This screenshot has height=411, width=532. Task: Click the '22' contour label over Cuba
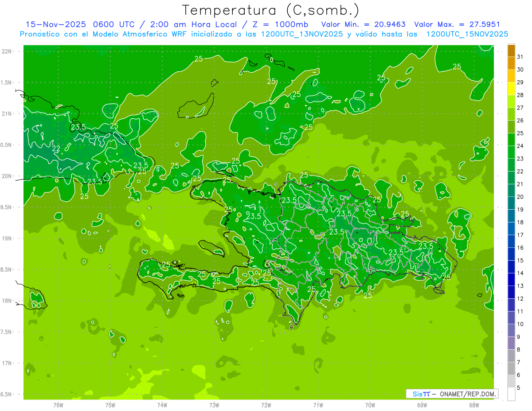[56, 149]
